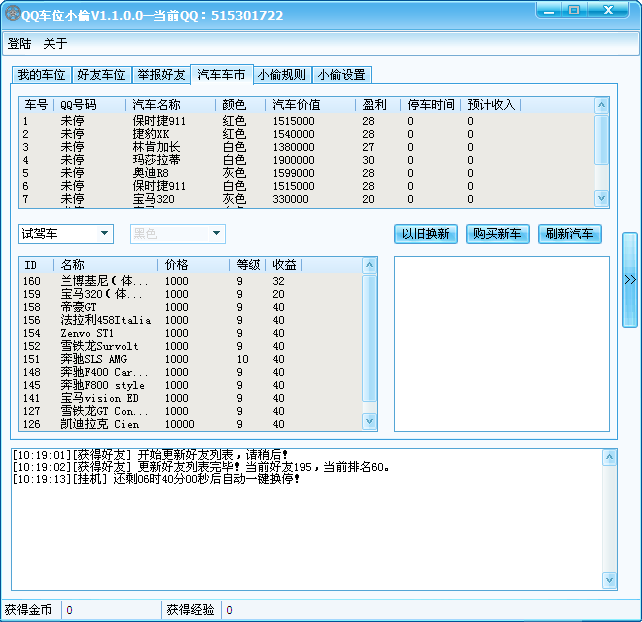The width and height of the screenshot is (642, 622).
Task: Click the 名称 column header
Action: tap(105, 265)
